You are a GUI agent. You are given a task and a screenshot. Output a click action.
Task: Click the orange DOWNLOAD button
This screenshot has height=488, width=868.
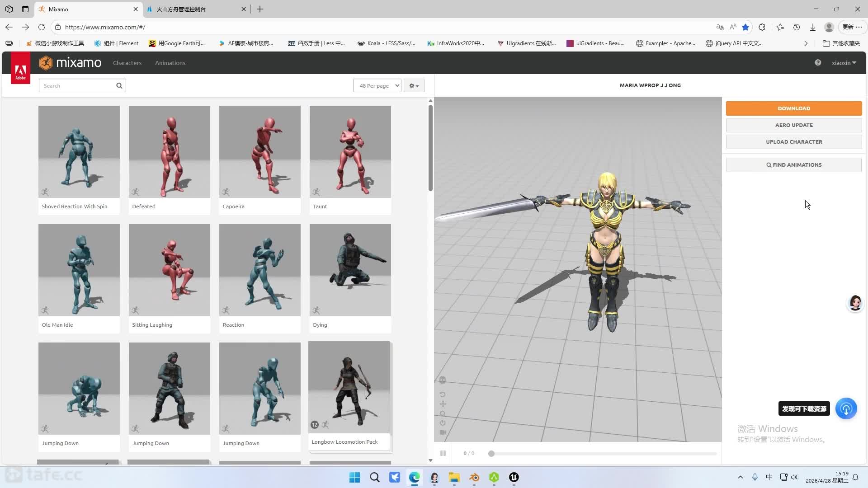click(x=794, y=108)
